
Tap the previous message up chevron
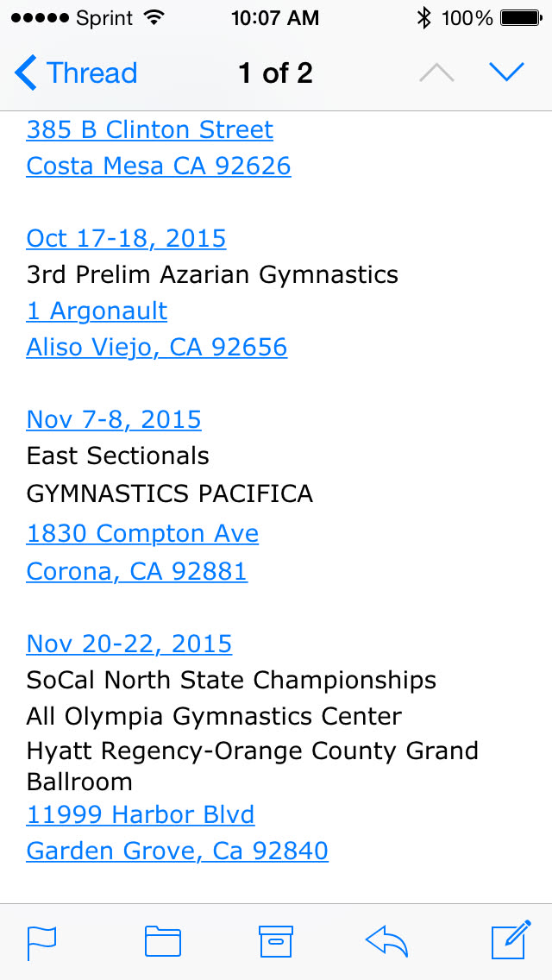pos(436,73)
